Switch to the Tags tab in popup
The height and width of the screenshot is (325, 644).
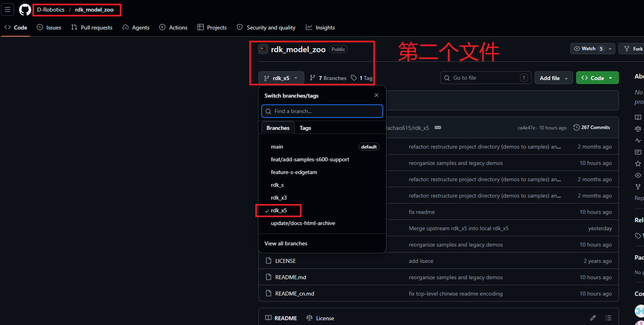point(305,128)
